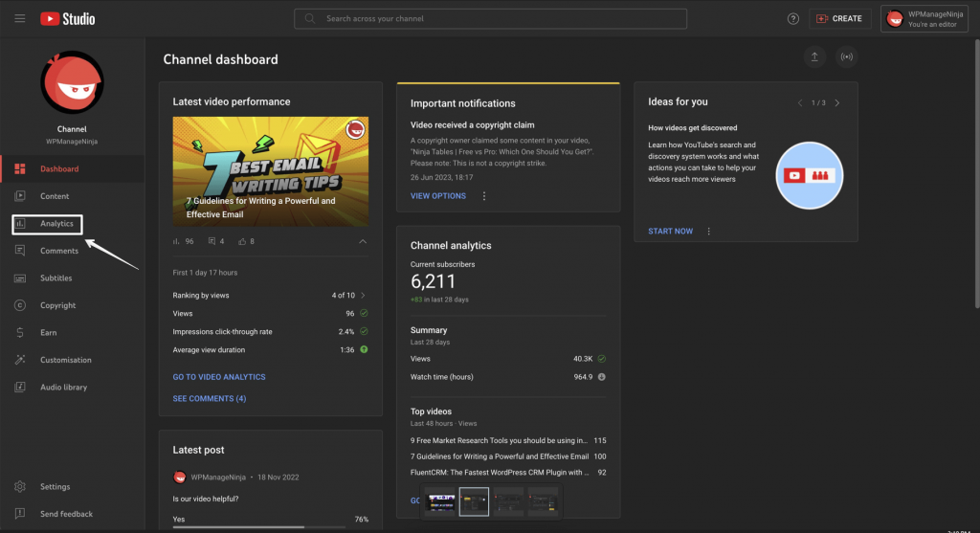Go to next idea with right chevron
This screenshot has height=533, width=980.
pos(837,102)
